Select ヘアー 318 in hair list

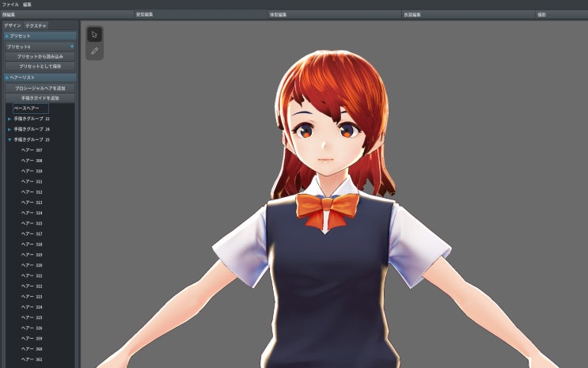[32, 245]
